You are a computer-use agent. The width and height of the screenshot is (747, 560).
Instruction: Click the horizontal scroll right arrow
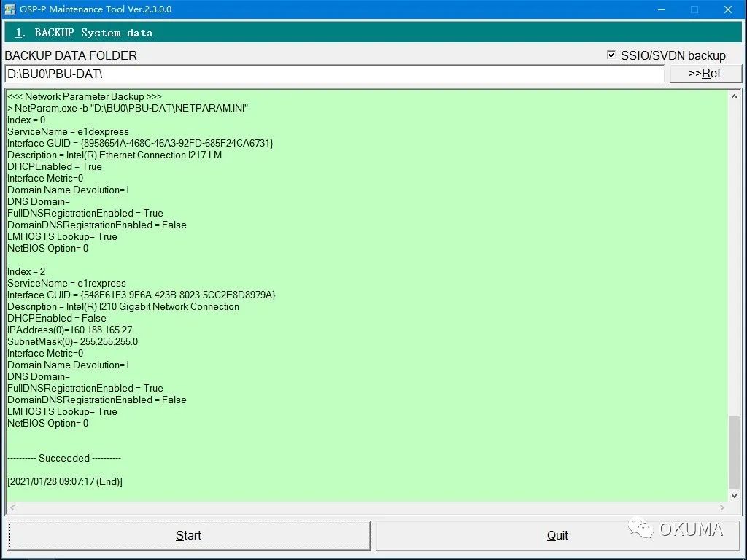tap(722, 507)
